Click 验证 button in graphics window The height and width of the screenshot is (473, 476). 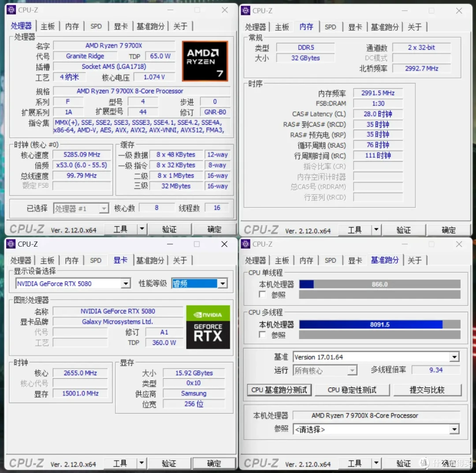tap(169, 463)
